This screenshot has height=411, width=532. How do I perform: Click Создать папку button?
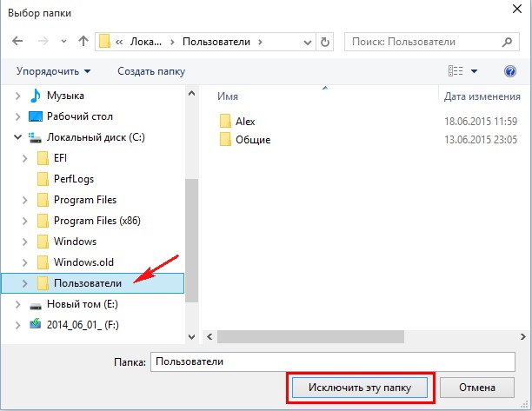(x=151, y=71)
